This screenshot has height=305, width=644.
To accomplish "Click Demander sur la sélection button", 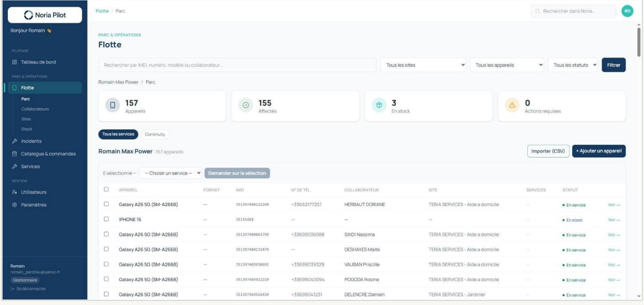I will point(237,173).
